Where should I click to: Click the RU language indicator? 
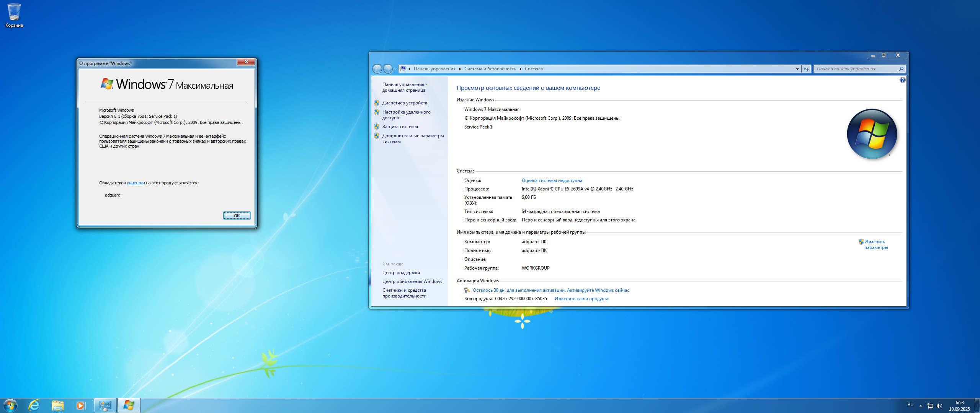[x=910, y=405]
